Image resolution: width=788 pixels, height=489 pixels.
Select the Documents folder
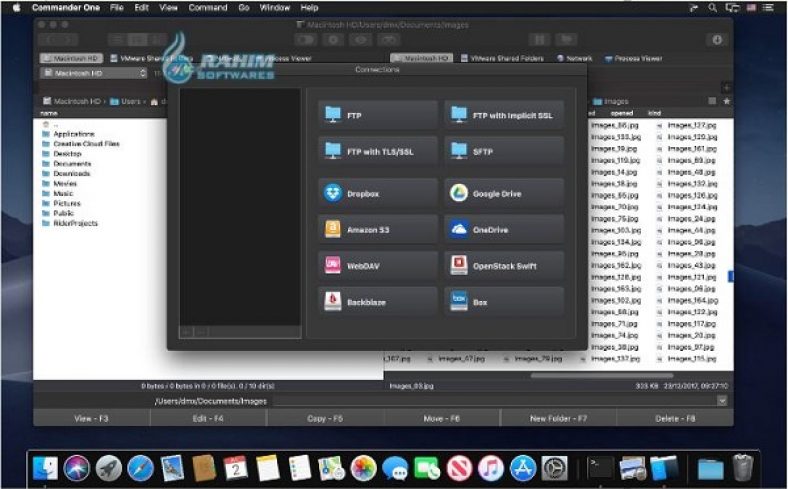[72, 164]
